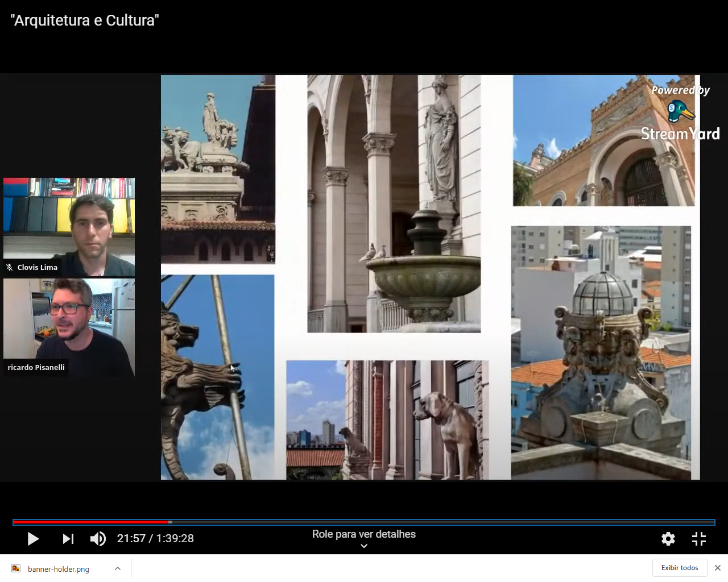Click the video title "Arquitetura e Cultura"

[x=85, y=20]
